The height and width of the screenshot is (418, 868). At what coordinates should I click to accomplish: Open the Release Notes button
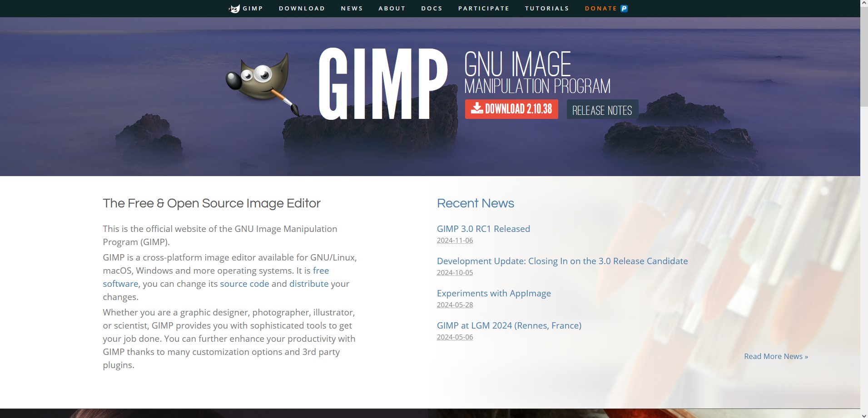[602, 109]
